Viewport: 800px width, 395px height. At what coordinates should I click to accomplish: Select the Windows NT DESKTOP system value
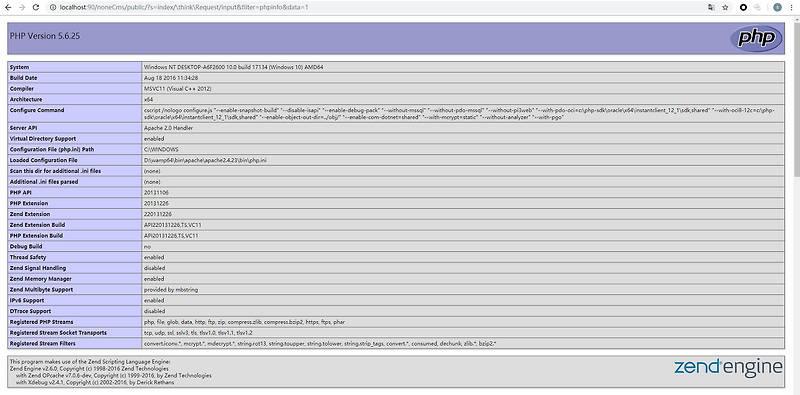pyautogui.click(x=233, y=67)
